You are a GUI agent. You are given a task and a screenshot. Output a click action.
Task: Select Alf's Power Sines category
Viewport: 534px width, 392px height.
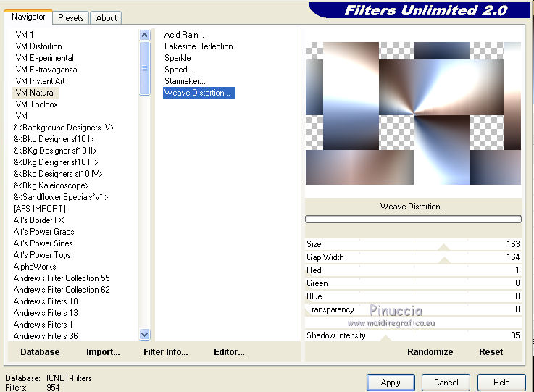click(x=43, y=243)
